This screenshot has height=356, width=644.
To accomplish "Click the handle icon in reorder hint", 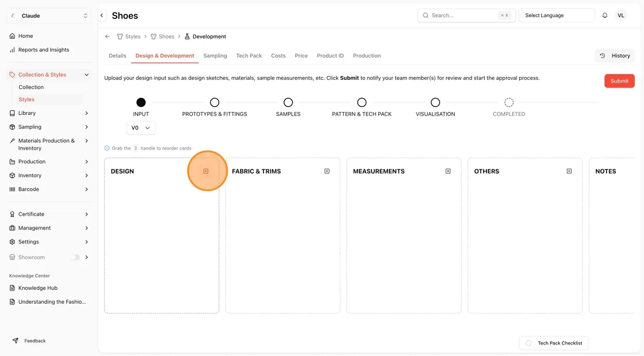I will pos(136,148).
